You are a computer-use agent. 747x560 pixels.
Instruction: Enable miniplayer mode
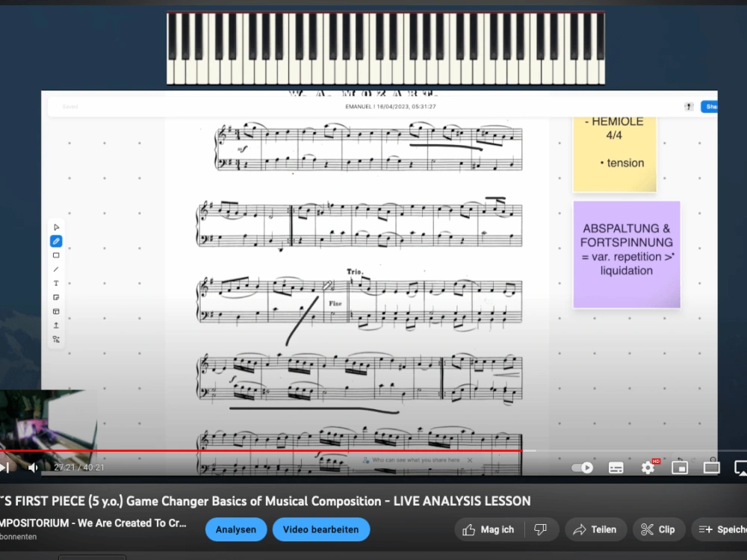click(680, 467)
